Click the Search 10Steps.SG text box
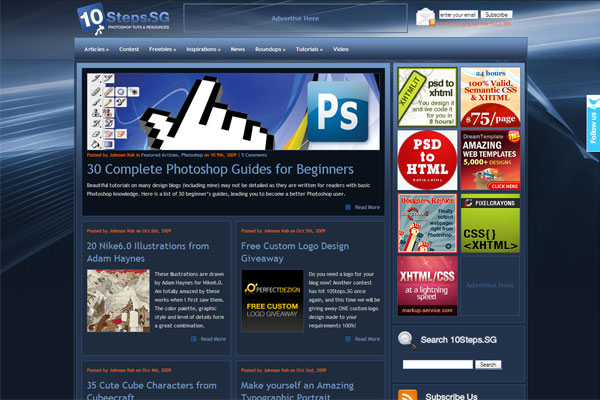 tap(438, 364)
